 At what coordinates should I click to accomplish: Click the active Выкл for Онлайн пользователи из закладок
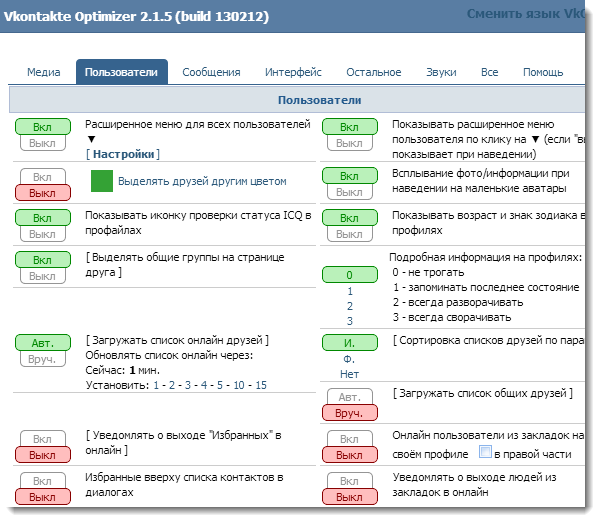pos(350,455)
